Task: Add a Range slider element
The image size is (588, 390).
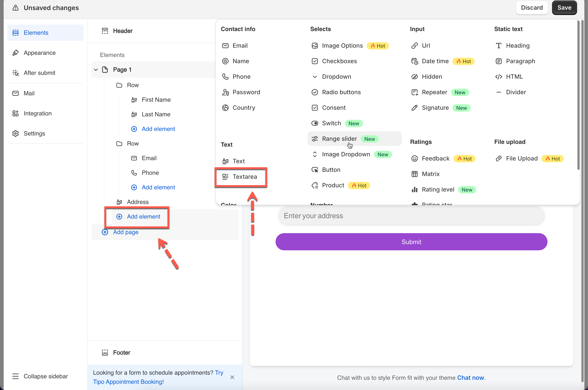Action: (x=339, y=139)
